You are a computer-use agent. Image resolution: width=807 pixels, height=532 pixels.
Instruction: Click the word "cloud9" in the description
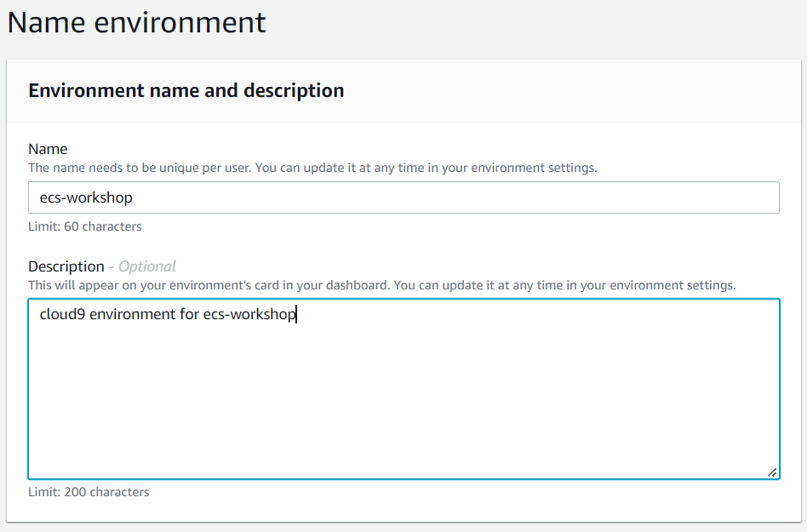[62, 315]
